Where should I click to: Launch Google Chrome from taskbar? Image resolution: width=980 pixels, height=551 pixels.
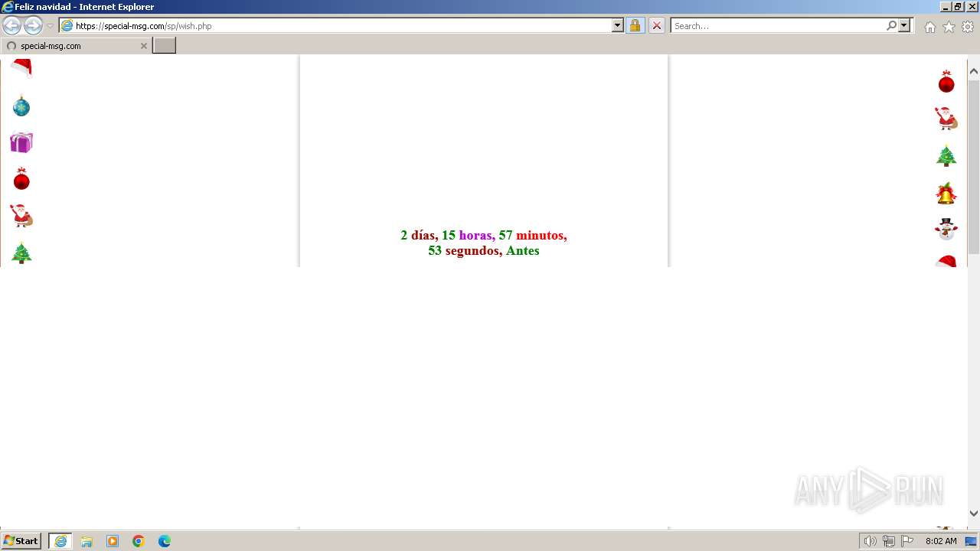(139, 541)
